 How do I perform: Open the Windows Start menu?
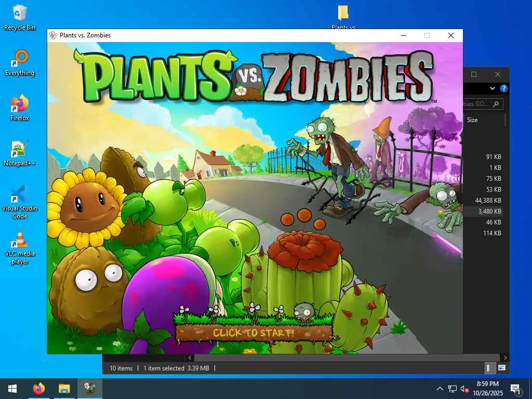(x=12, y=389)
